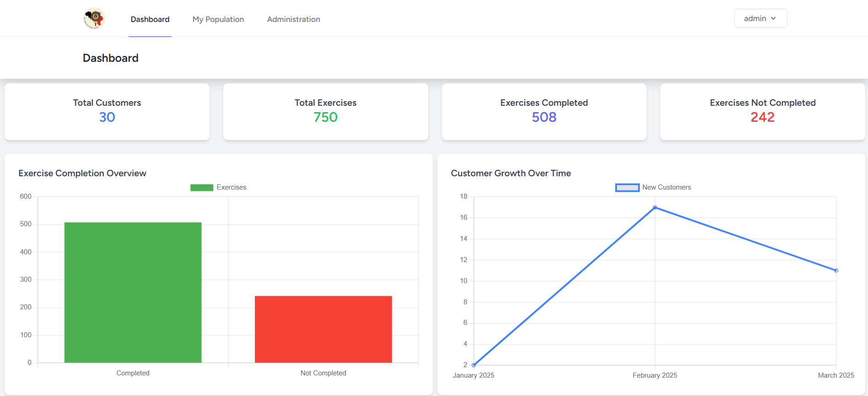
Task: Click the Customer Growth Over Time heading
Action: point(511,174)
